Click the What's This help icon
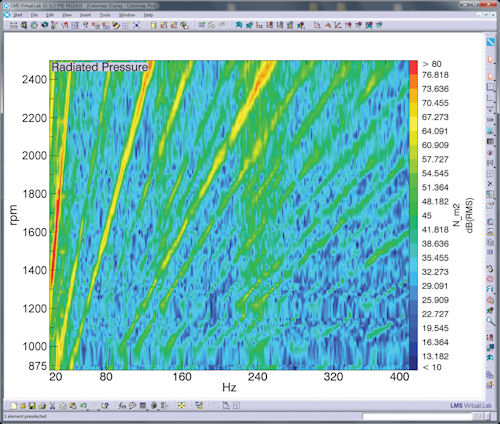This screenshot has height=424, width=500. pos(106,406)
